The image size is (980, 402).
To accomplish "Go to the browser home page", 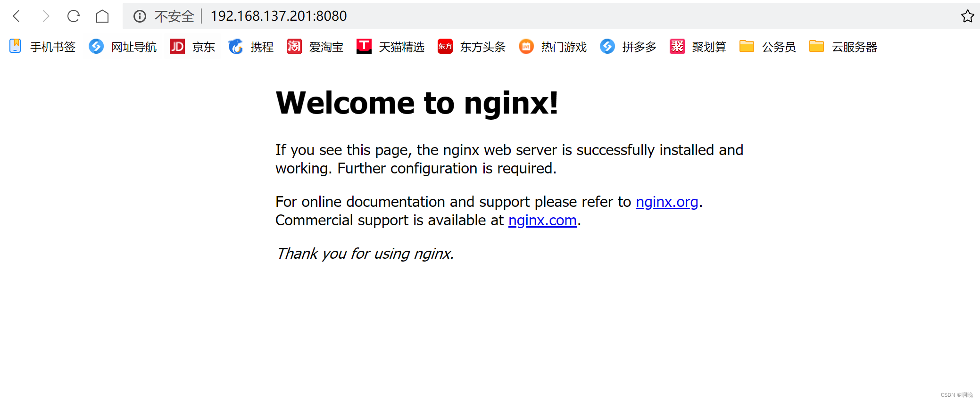I will pos(102,16).
